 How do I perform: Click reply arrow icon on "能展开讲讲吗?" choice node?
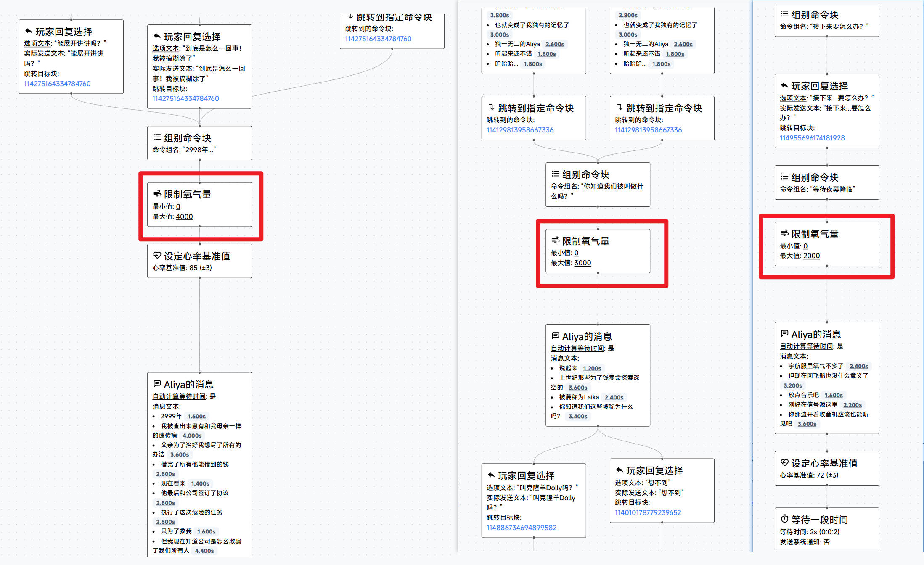click(29, 31)
